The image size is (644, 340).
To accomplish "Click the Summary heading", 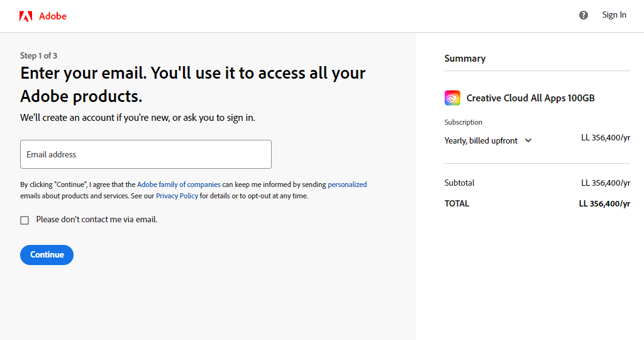I will pyautogui.click(x=465, y=59).
